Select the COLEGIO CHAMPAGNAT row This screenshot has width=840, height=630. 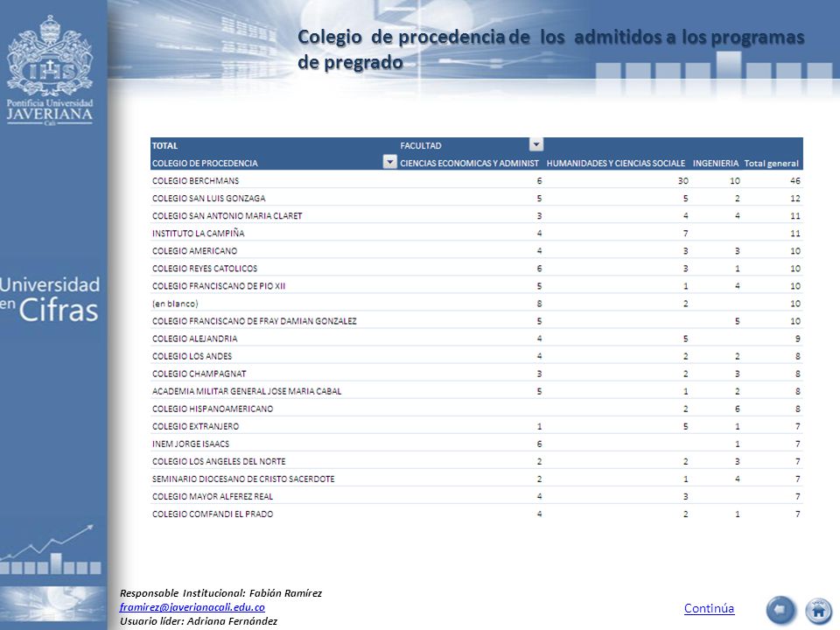(476, 374)
